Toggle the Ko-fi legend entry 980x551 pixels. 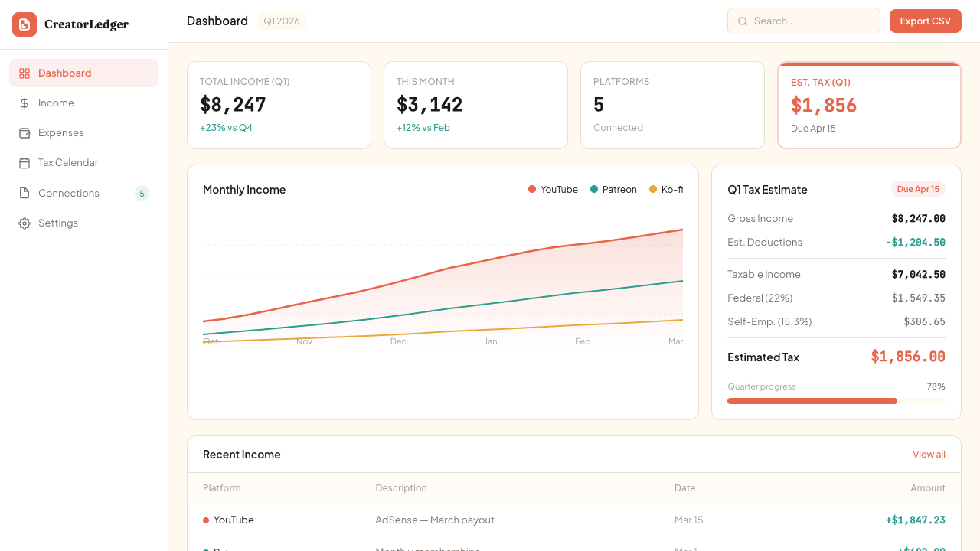pos(666,190)
